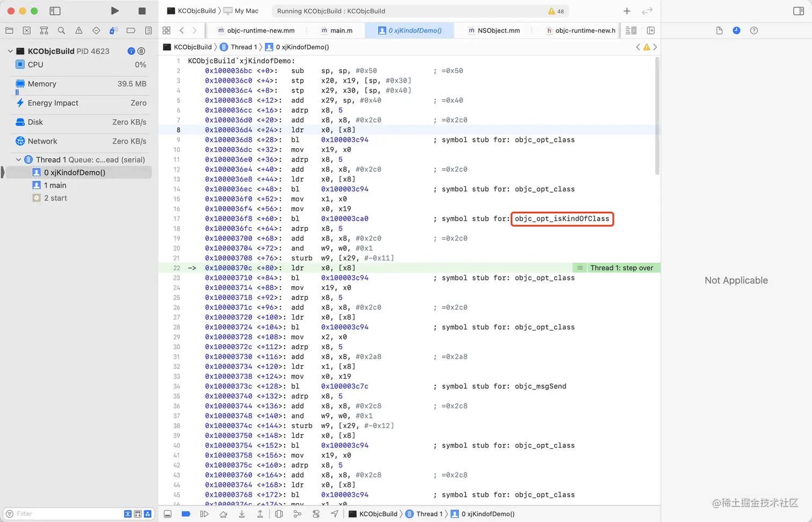This screenshot has height=522, width=812.
Task: Click the jump bar warning triangle
Action: point(647,47)
